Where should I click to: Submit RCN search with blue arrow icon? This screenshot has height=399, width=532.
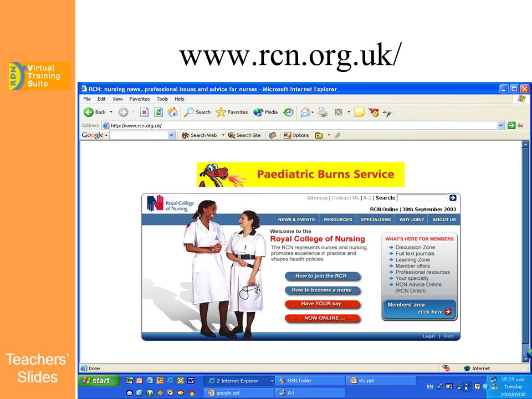point(453,198)
